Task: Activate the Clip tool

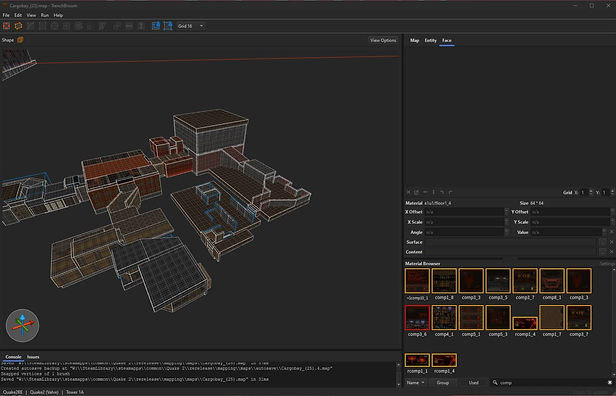Action: coord(30,26)
